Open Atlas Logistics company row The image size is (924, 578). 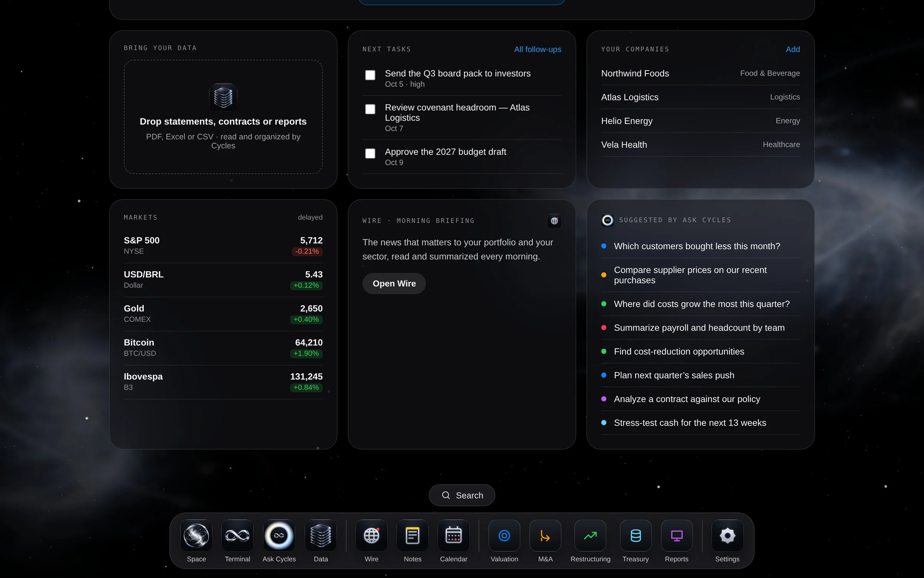[x=701, y=97]
